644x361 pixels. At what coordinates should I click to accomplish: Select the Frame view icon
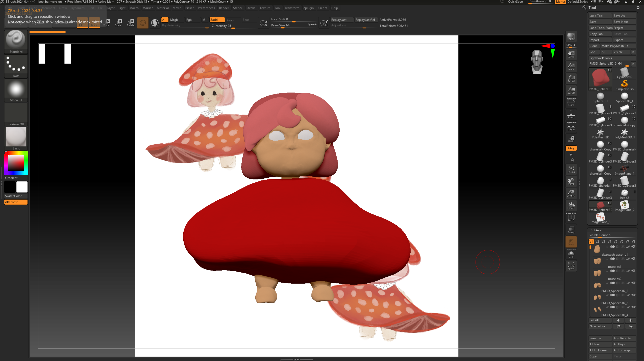[x=571, y=169]
